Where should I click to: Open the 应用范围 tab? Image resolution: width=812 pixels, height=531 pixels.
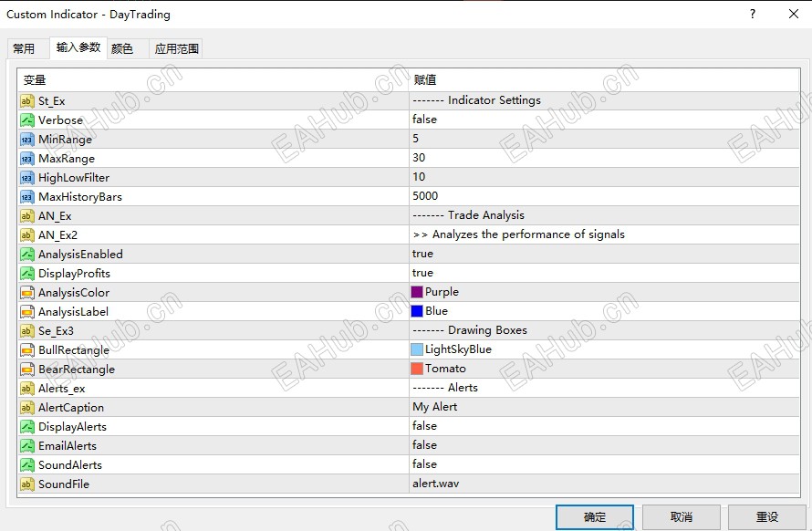(176, 48)
